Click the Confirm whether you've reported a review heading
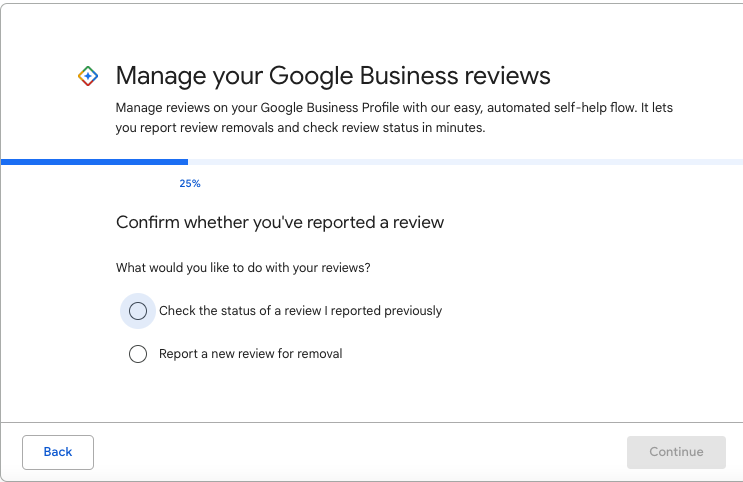This screenshot has width=743, height=482. [x=280, y=222]
